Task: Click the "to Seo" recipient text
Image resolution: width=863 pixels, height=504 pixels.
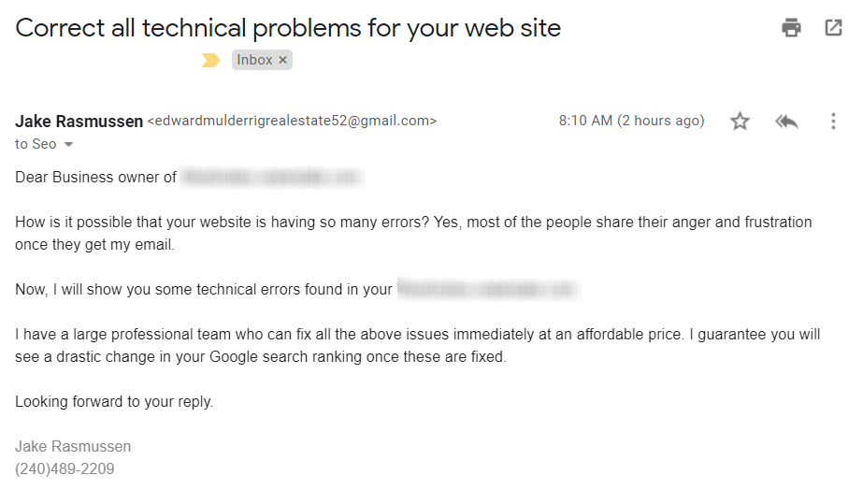Action: pos(36,144)
